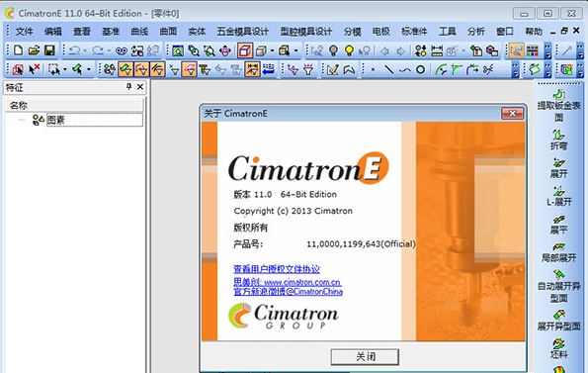Viewport: 588px width, 373px height.
Task: Click the sketcher pencil icon
Action: point(333,69)
